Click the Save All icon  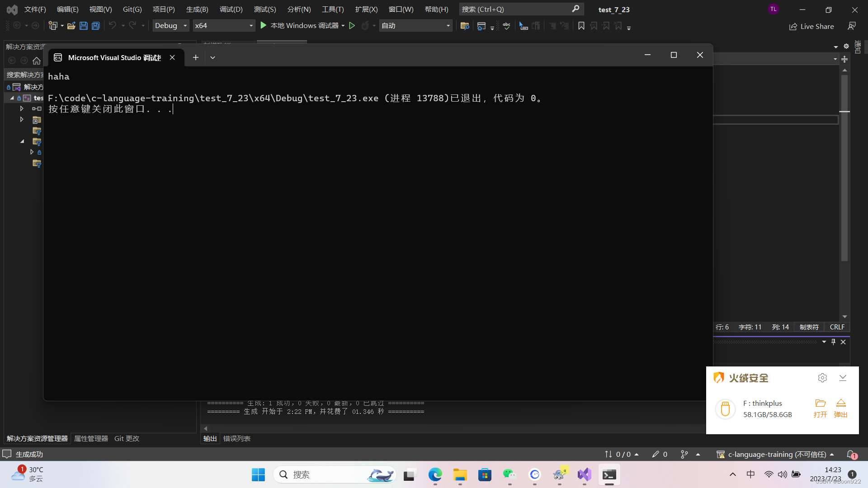pyautogui.click(x=95, y=25)
